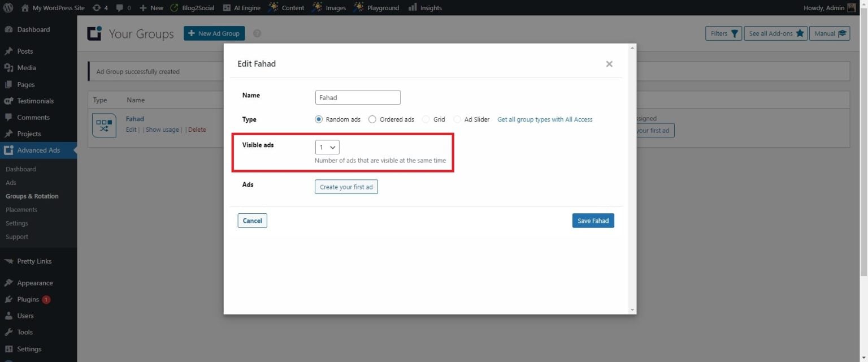Click the Insights bar-chart icon
This screenshot has width=868, height=362.
[413, 7]
